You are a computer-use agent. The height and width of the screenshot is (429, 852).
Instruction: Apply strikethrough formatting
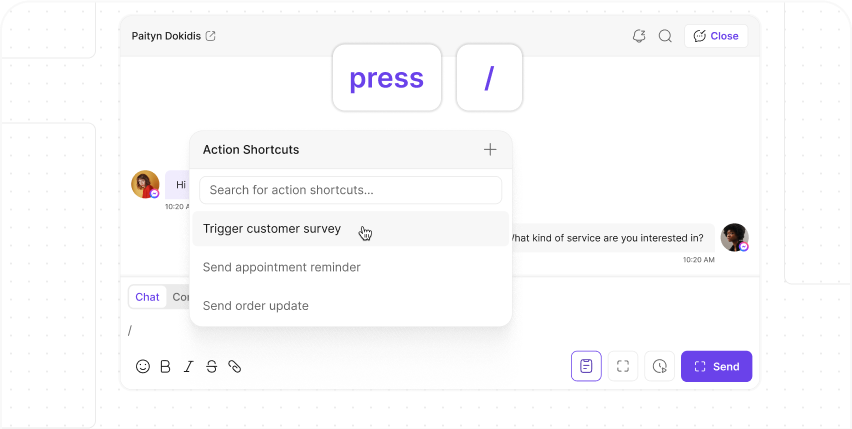(211, 367)
